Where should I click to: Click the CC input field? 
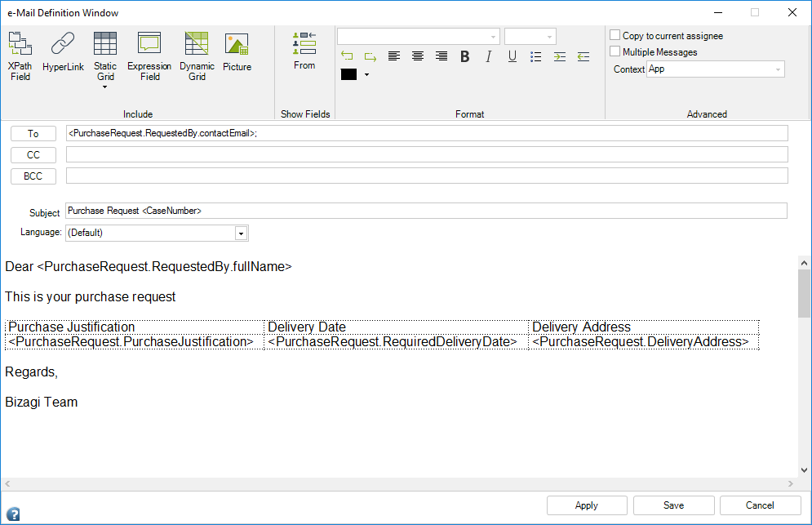coord(427,154)
